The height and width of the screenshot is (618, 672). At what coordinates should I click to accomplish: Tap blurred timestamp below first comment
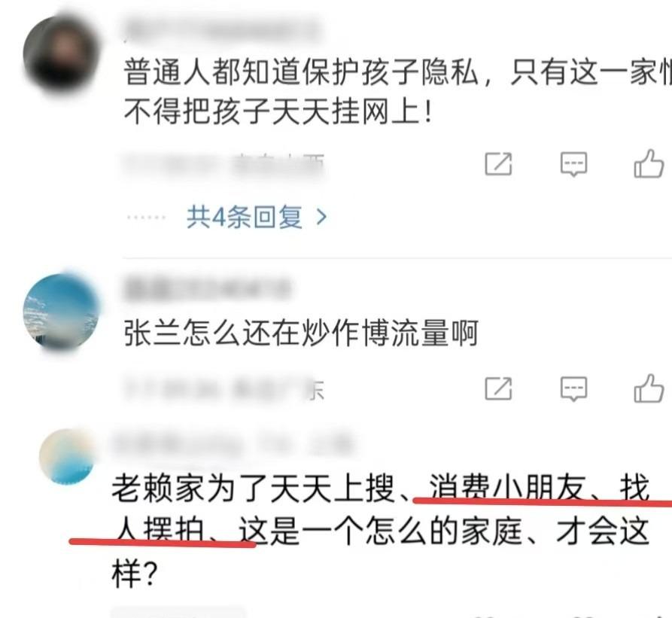coord(223,165)
